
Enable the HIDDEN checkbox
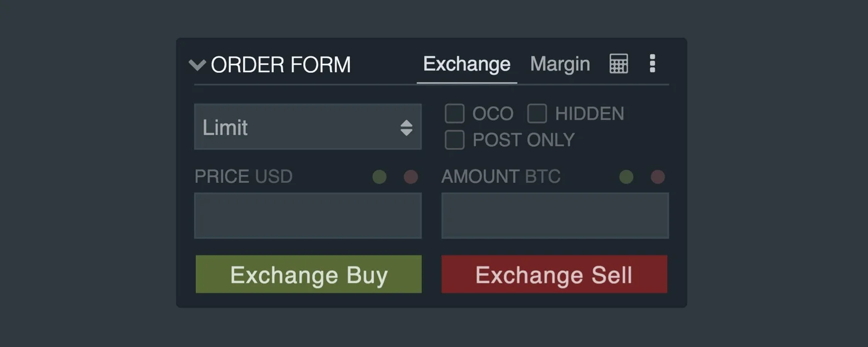pyautogui.click(x=537, y=113)
